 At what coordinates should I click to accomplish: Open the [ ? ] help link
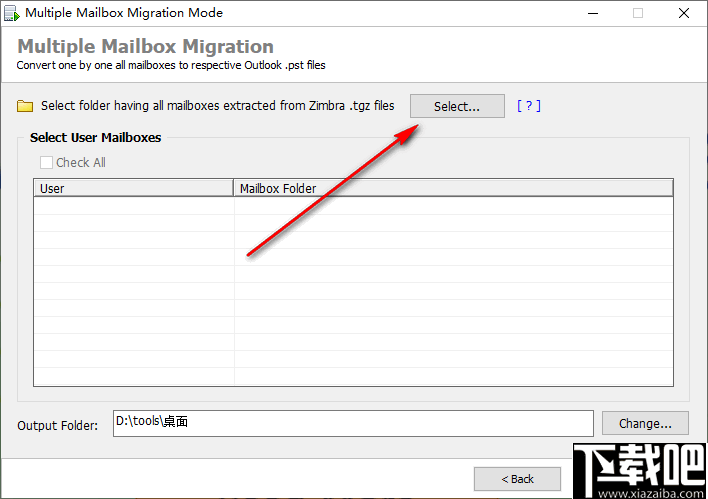click(529, 106)
